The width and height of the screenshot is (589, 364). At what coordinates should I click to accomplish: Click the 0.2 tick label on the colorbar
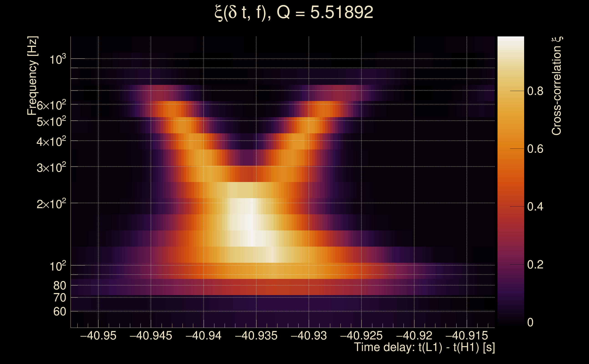pyautogui.click(x=535, y=265)
